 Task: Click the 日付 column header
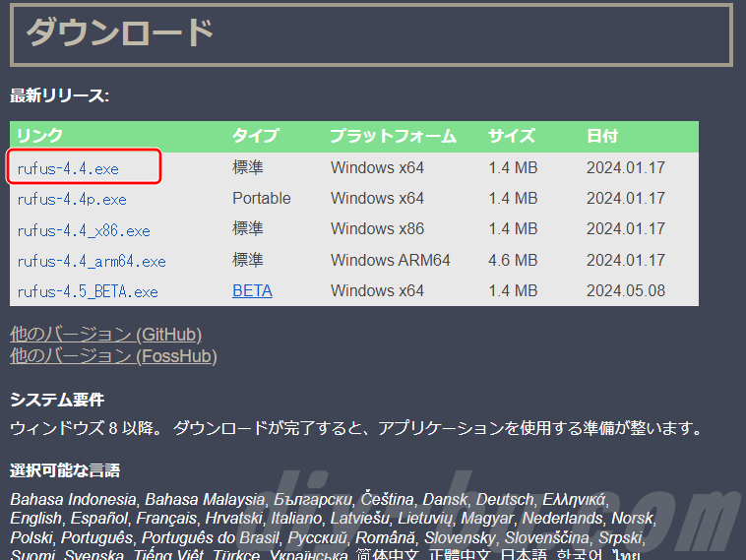click(602, 136)
